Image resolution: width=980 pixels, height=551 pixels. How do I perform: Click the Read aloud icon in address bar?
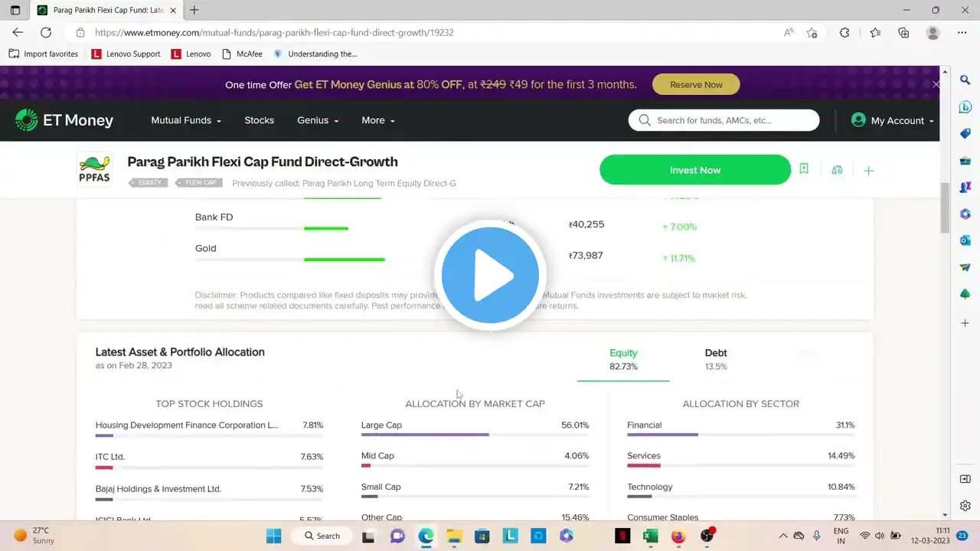[x=789, y=33]
